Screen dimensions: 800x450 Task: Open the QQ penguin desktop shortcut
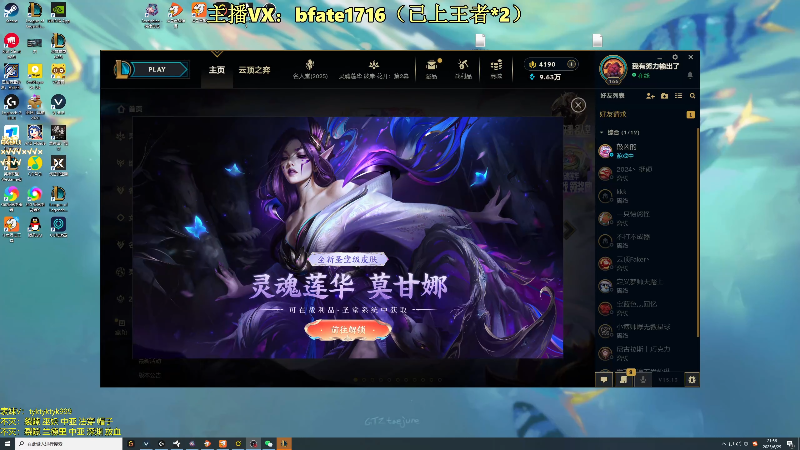pos(35,227)
